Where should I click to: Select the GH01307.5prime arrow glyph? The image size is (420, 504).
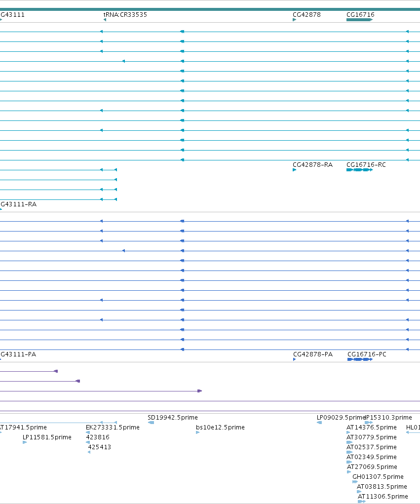coord(355,482)
